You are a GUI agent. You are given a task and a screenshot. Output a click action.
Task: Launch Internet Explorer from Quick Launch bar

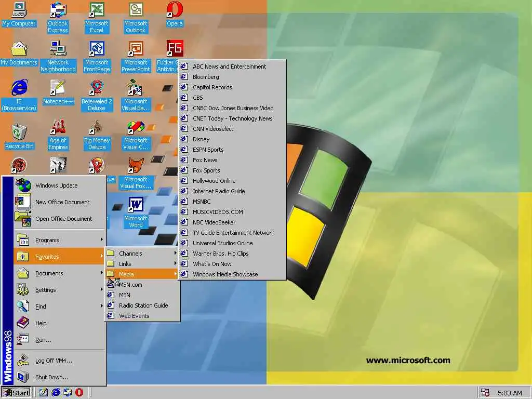[56, 393]
